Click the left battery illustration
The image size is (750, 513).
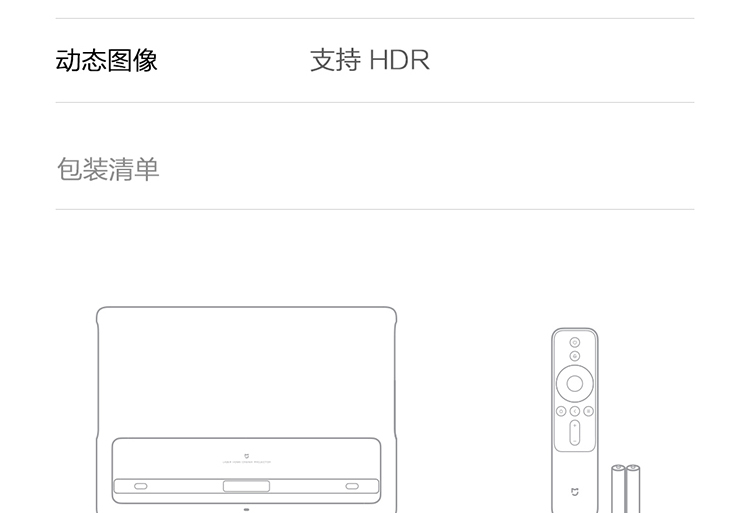[618, 489]
